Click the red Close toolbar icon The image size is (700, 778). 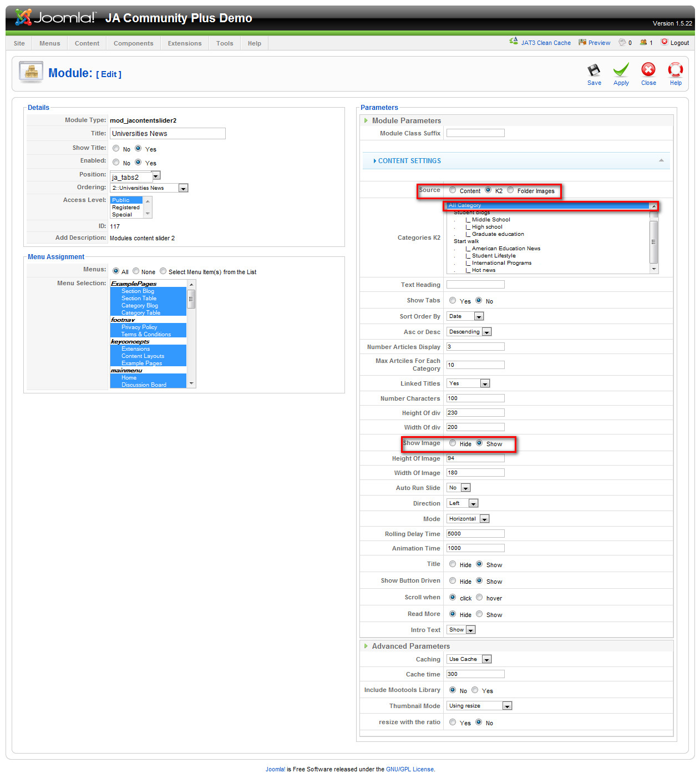[x=648, y=70]
